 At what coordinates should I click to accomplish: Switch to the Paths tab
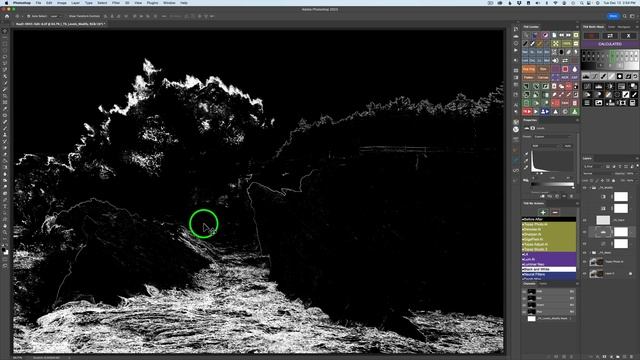544,284
